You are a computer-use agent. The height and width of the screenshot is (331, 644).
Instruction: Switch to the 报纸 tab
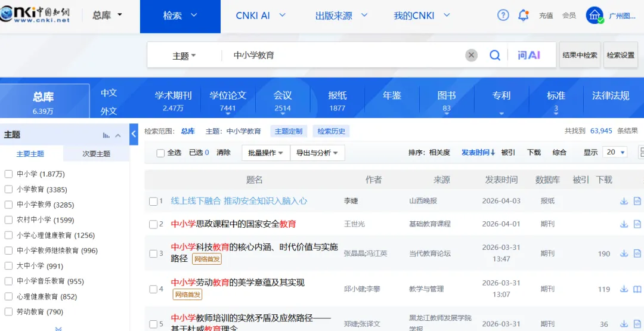click(337, 101)
